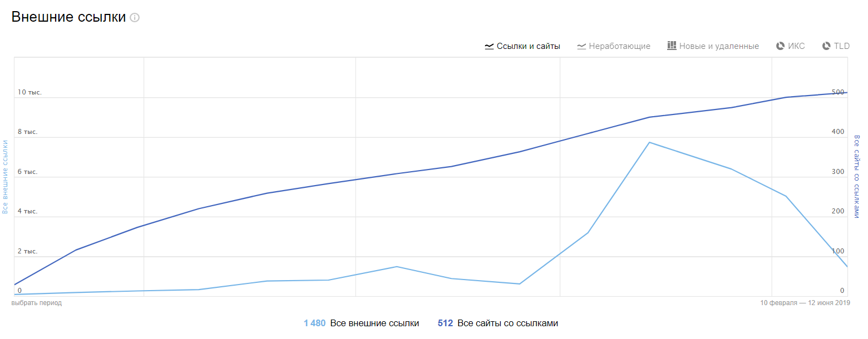Click the light blue 1 480 legend value

(x=314, y=323)
